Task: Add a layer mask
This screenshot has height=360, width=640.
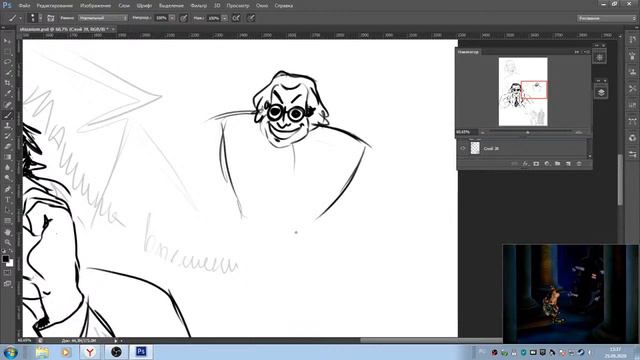Action: tap(536, 164)
